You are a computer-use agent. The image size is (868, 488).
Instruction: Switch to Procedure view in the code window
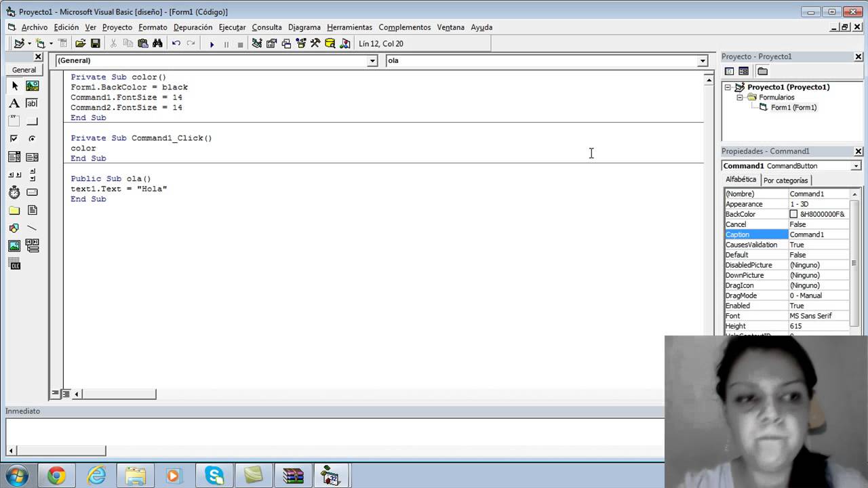point(55,394)
